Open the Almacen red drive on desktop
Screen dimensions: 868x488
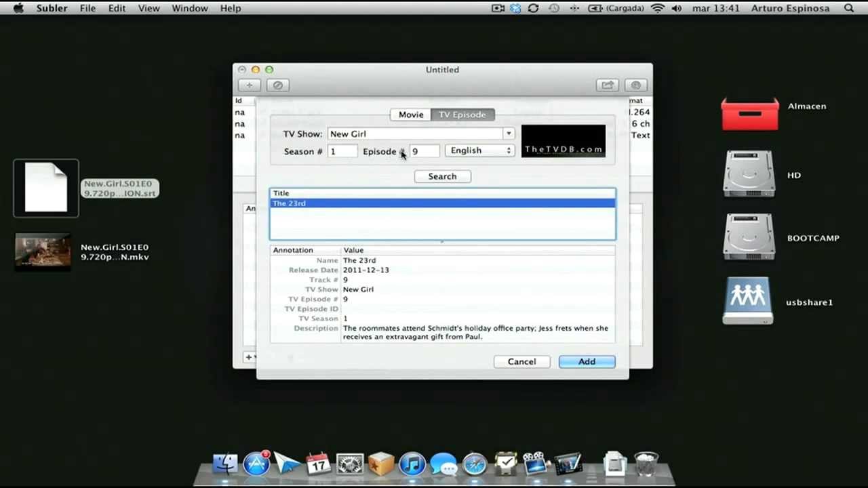coord(750,114)
